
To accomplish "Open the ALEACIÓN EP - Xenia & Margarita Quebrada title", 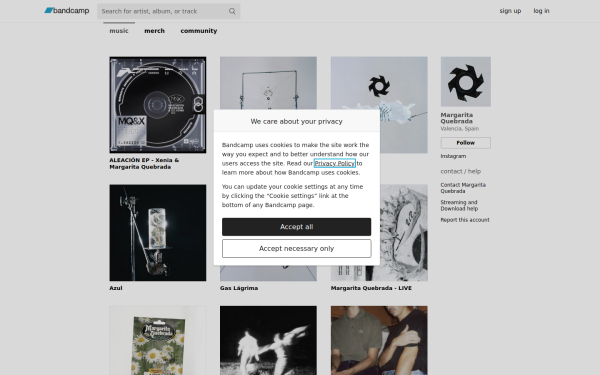I will coord(144,163).
